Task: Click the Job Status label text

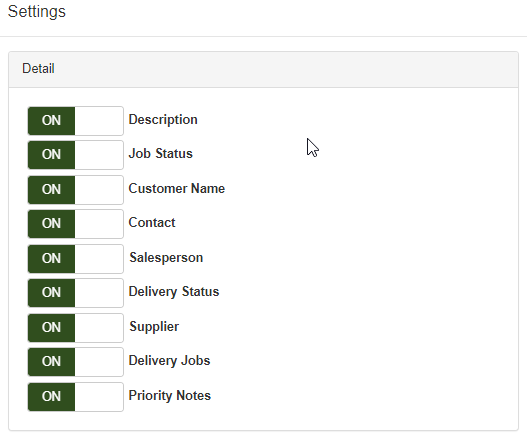Action: (x=161, y=154)
